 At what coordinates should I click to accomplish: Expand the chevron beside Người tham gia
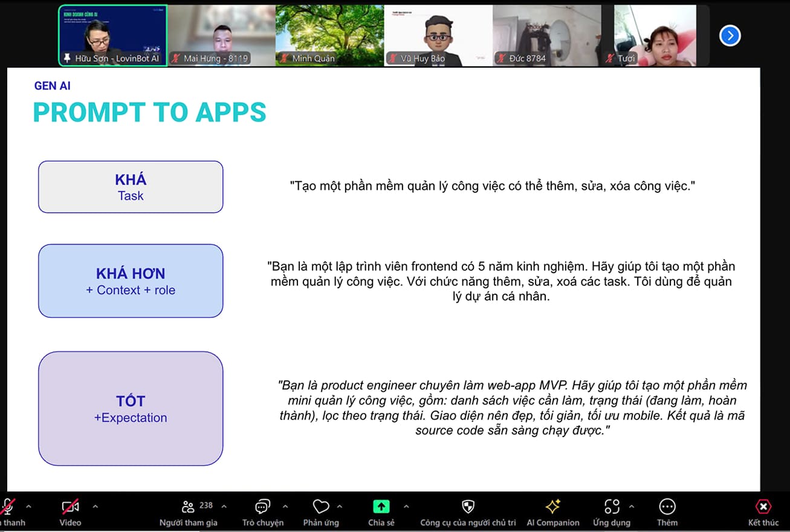224,507
